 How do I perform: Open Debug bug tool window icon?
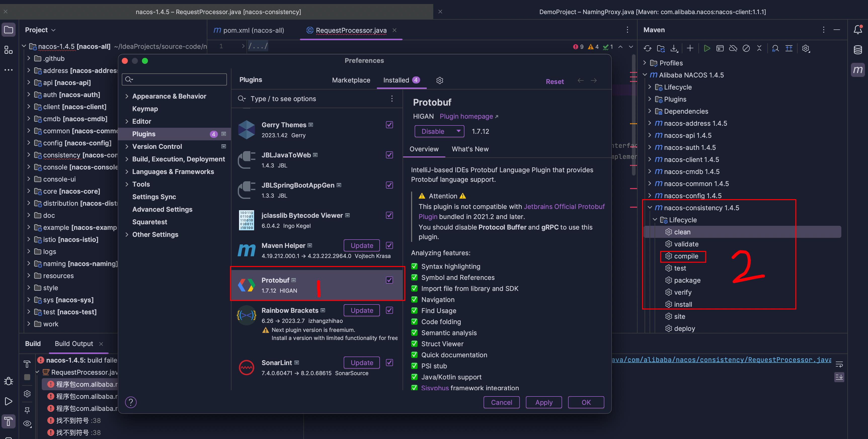point(8,381)
